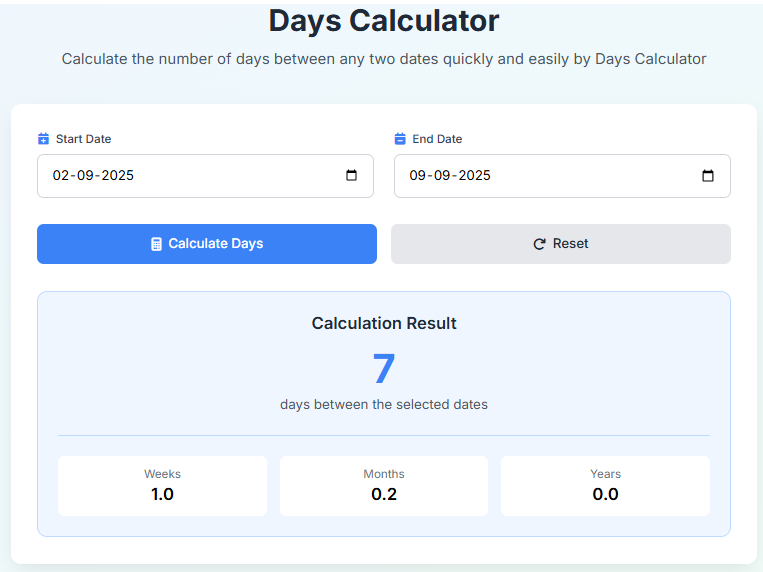Select the year 2025 in Start Date field
Screen dimensions: 763x572
point(115,176)
